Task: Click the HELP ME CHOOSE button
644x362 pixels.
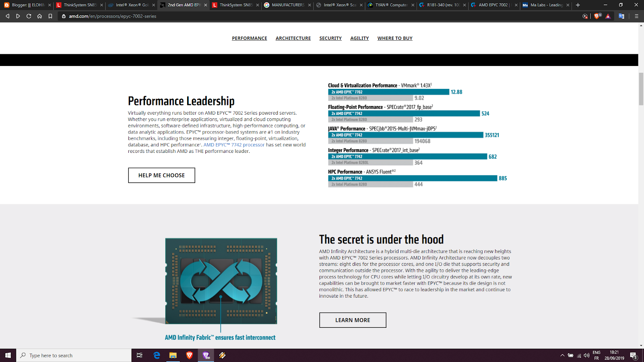Action: point(161,175)
